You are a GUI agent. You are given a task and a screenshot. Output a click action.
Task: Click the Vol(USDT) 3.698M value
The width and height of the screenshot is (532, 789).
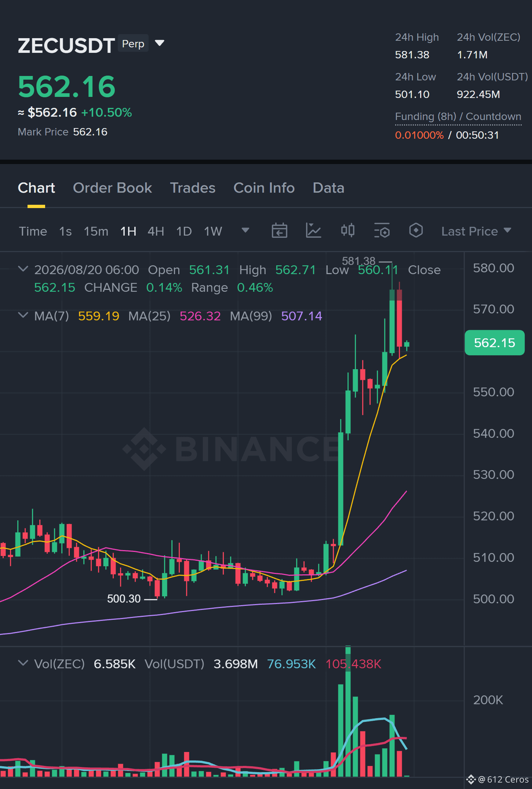pos(236,664)
